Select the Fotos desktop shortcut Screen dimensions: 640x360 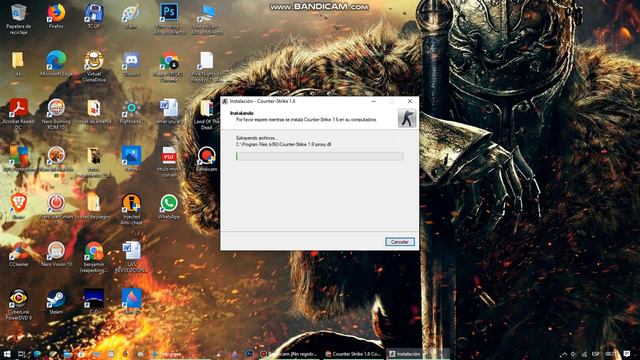coord(131,159)
